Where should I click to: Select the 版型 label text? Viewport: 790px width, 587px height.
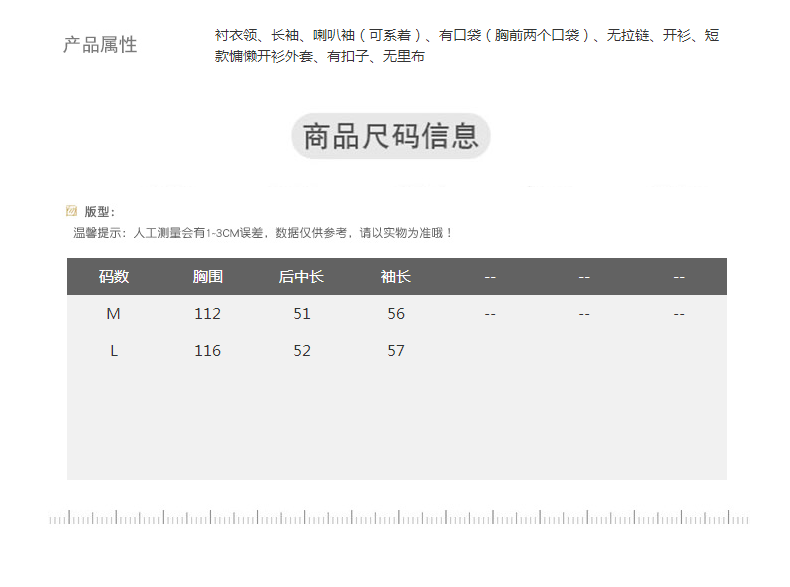click(100, 212)
